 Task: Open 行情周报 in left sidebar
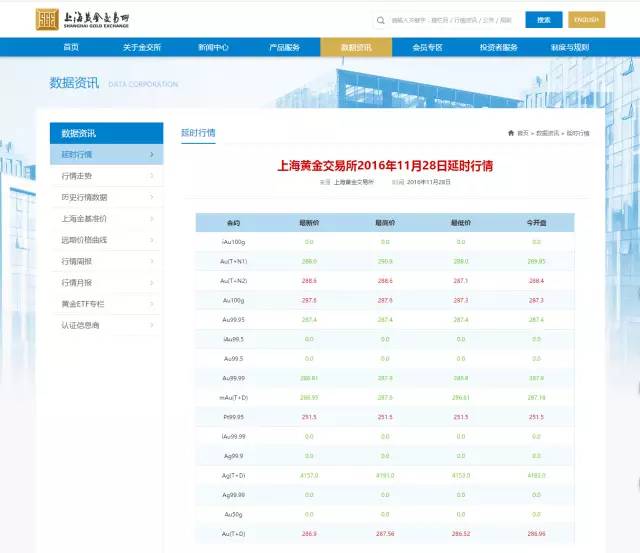pyautogui.click(x=107, y=261)
